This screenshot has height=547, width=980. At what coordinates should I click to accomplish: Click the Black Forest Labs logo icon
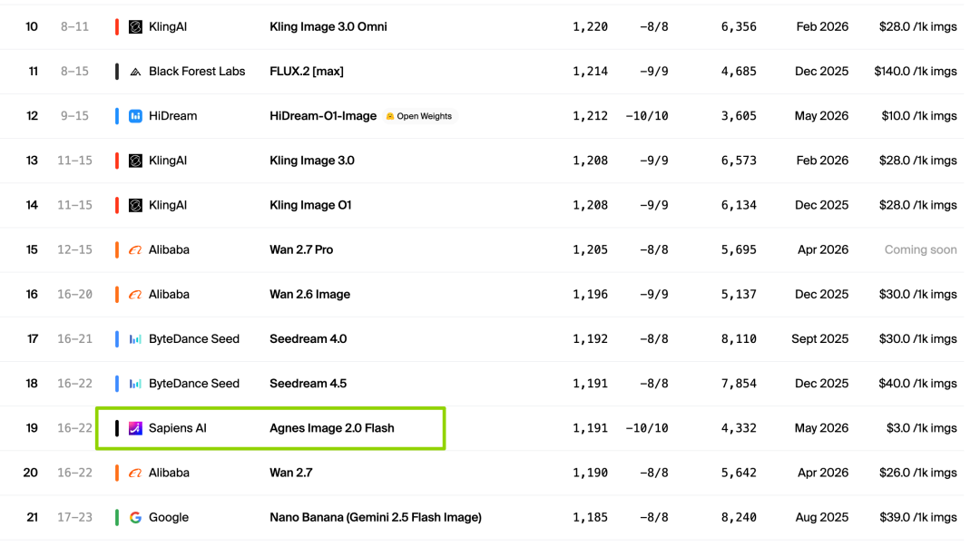click(135, 72)
